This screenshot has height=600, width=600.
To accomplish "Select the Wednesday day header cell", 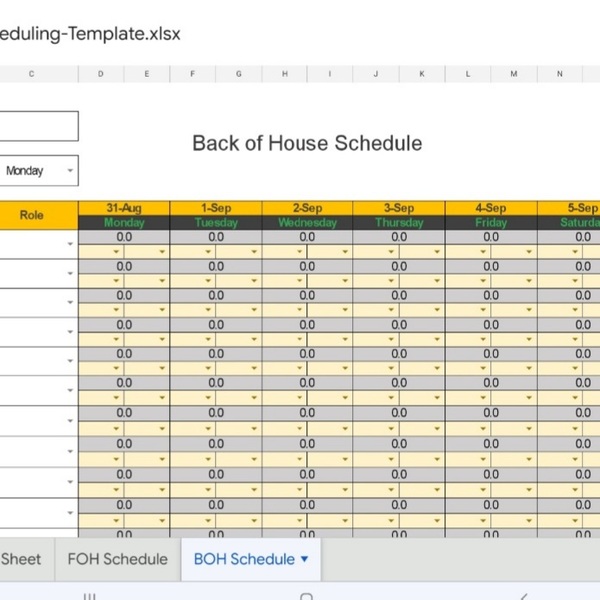I will pyautogui.click(x=307, y=223).
